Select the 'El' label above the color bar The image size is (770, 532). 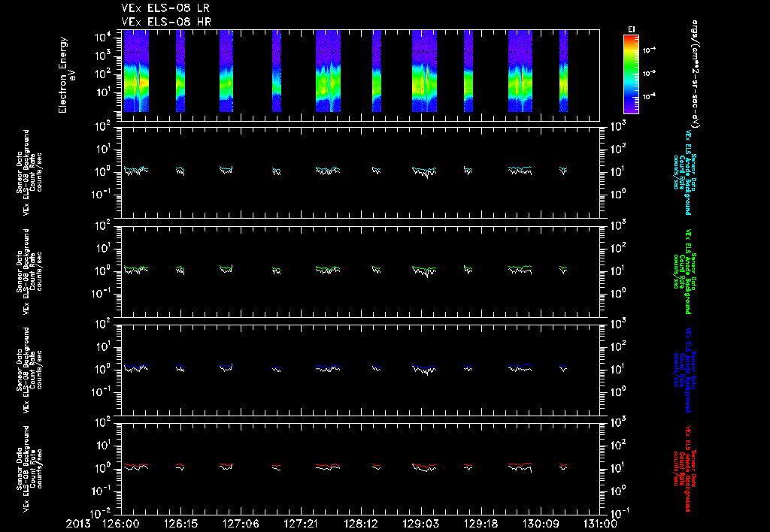[632, 29]
